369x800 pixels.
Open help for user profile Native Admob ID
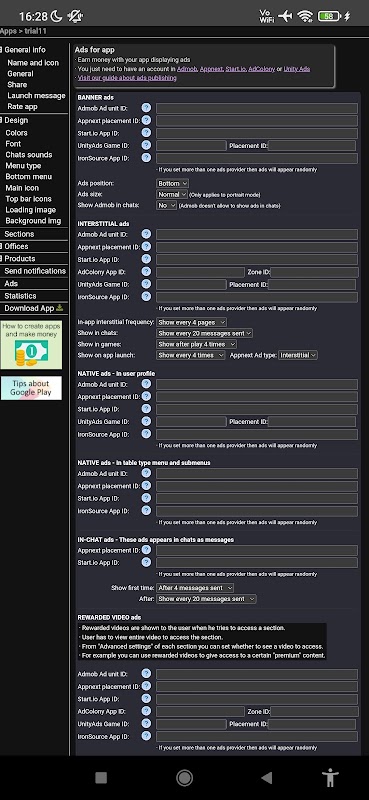point(146,384)
